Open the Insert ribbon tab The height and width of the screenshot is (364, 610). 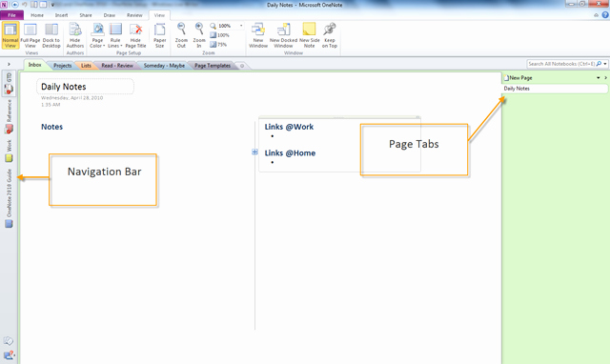tap(61, 15)
